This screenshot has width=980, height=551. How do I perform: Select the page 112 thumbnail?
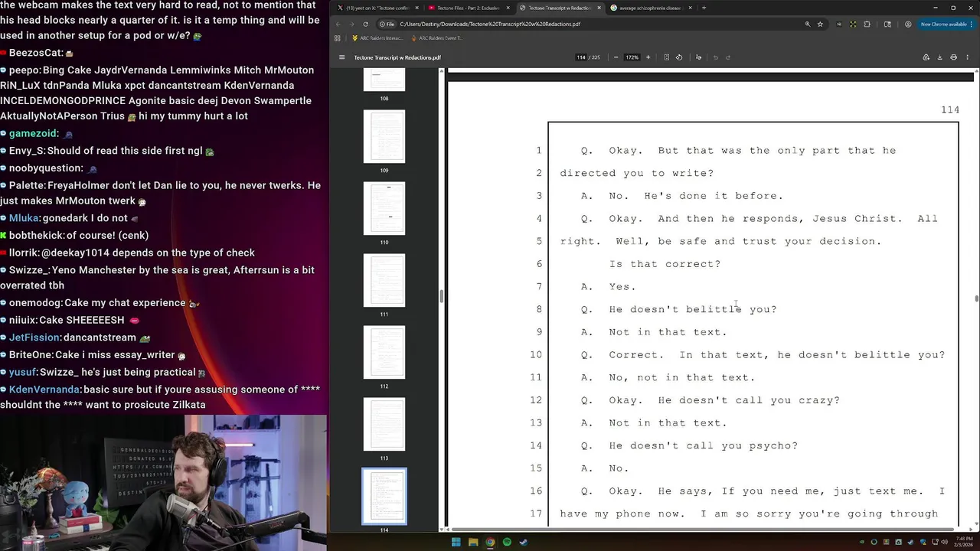(x=384, y=353)
